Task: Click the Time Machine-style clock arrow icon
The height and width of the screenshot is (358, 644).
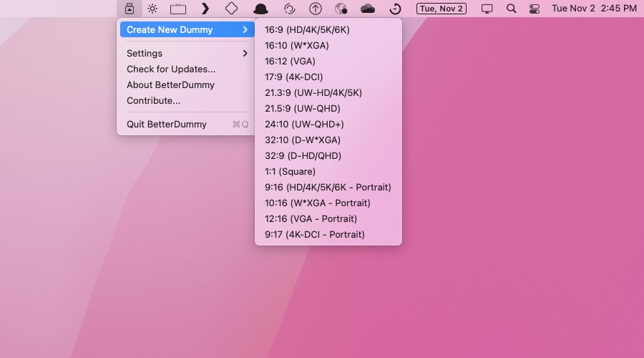Action: point(395,9)
